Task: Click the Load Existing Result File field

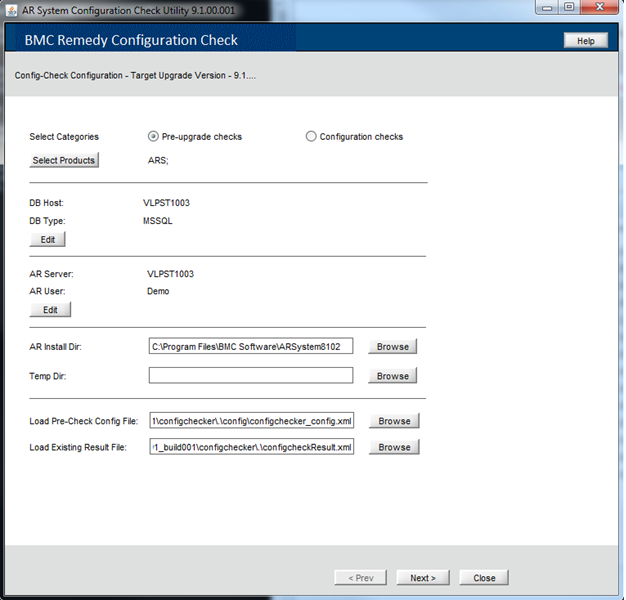Action: tap(250, 447)
